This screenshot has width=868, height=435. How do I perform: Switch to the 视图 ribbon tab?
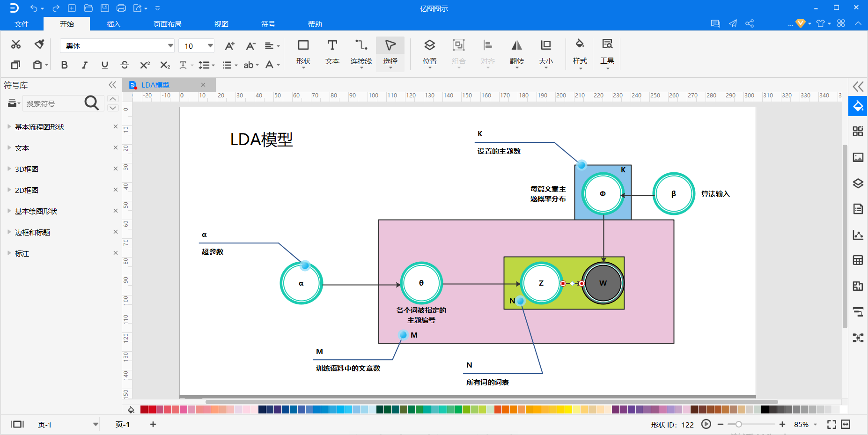pos(221,24)
